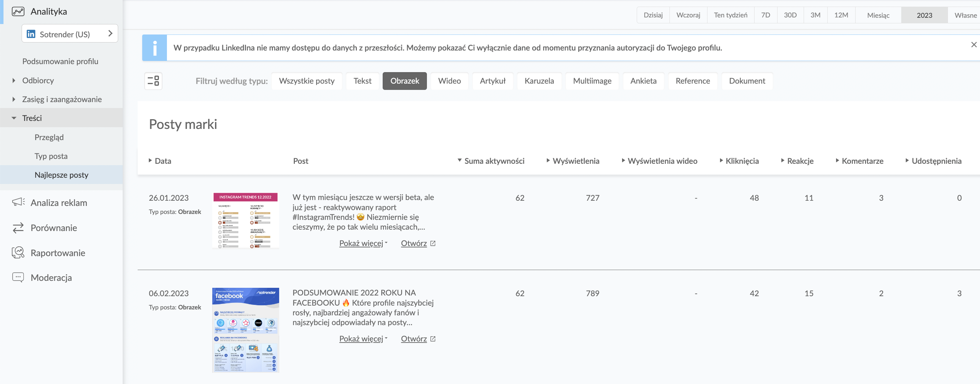Viewport: 980px width, 384px height.
Task: Open Raportowanie via its sidebar icon
Action: [18, 252]
